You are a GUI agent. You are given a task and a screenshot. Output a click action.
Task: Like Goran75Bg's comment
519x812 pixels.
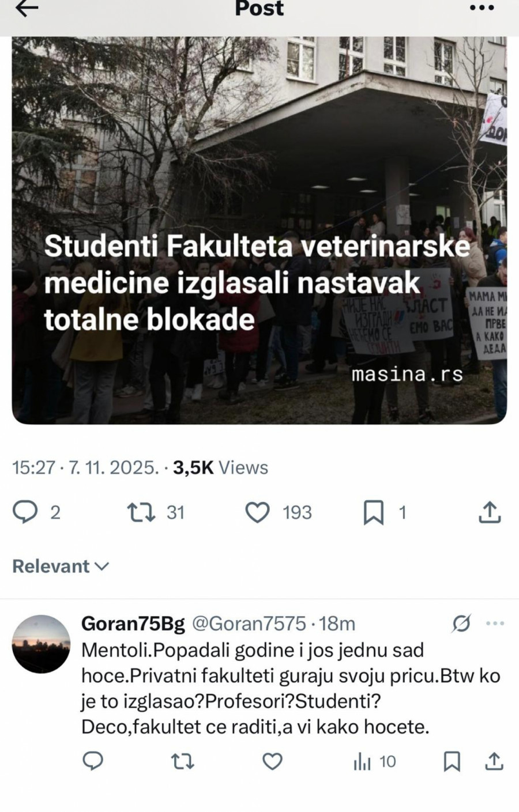tap(272, 762)
